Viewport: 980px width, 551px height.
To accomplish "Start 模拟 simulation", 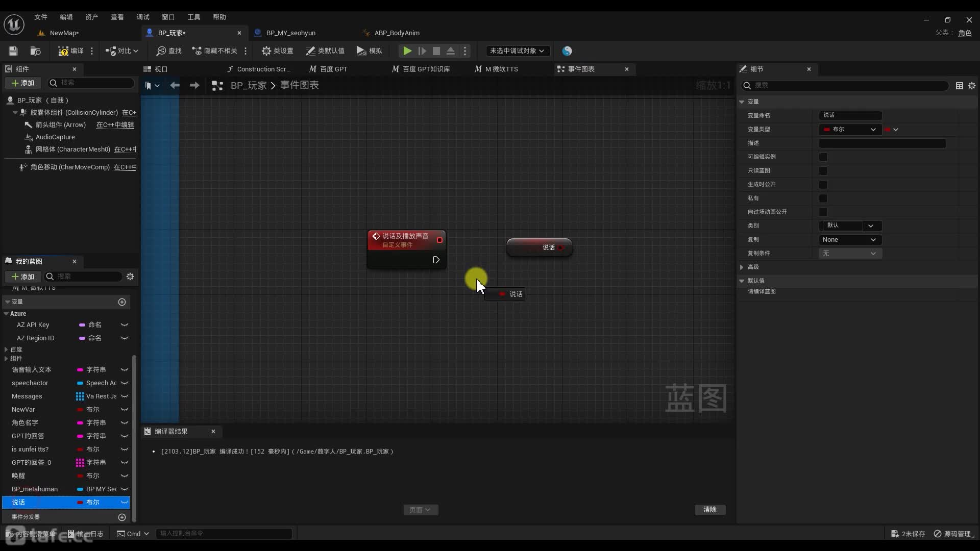I will point(369,51).
